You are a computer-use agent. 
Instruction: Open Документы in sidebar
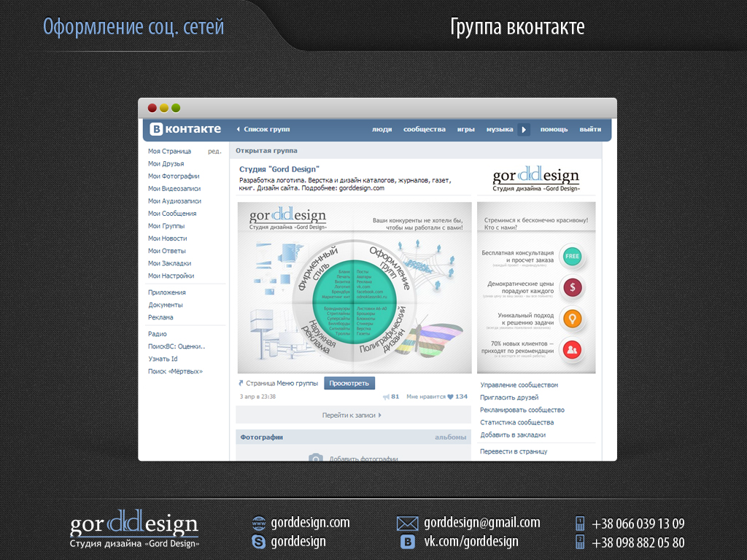point(166,305)
